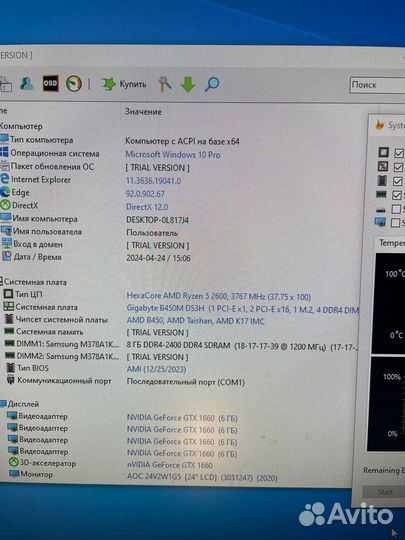Enable the checkbox beside the disk drive icon
Image resolution: width=405 pixels, height=540 pixels.
[x=396, y=209]
